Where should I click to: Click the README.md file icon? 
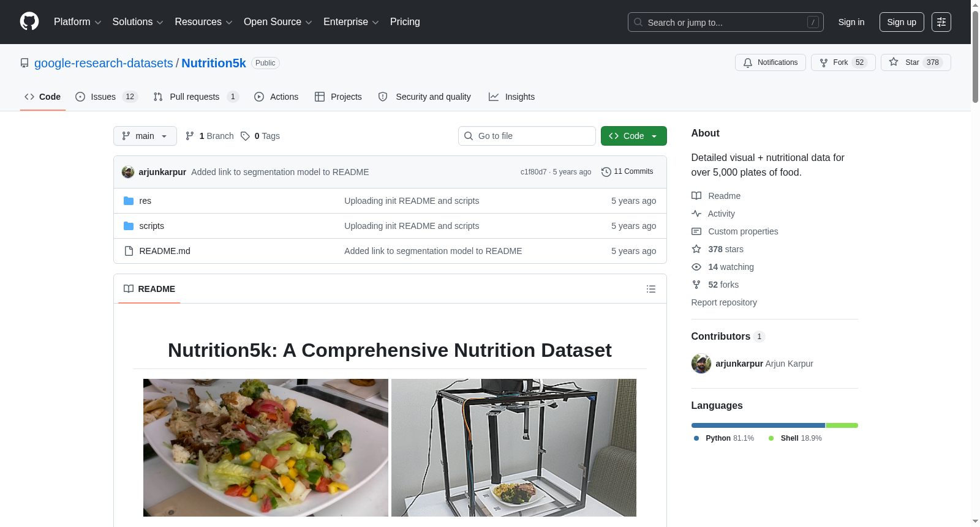[129, 251]
